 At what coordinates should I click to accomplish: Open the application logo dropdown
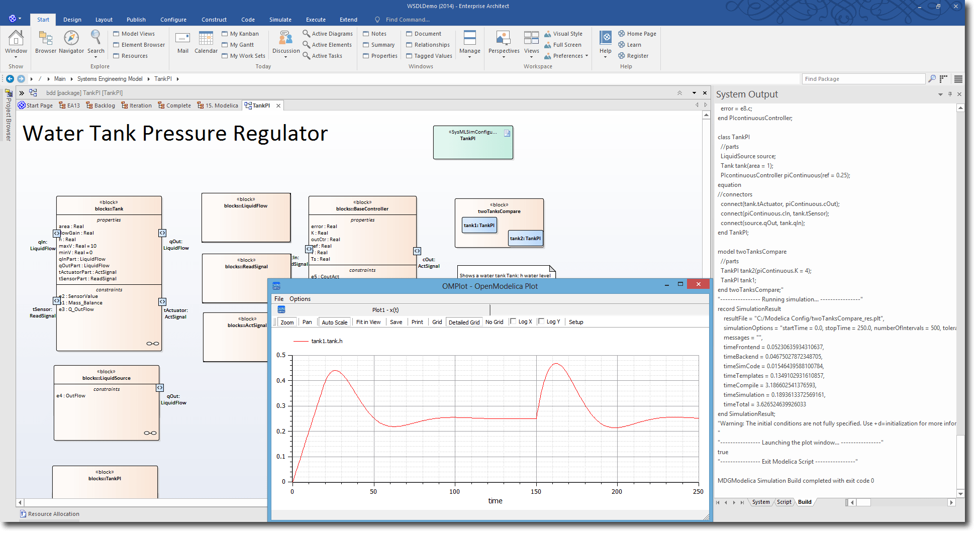click(x=15, y=19)
